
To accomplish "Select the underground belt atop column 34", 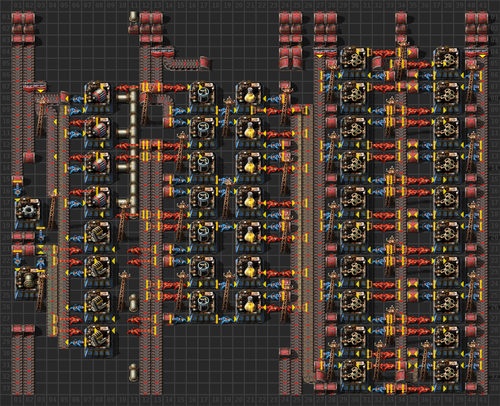I will pos(401,18).
